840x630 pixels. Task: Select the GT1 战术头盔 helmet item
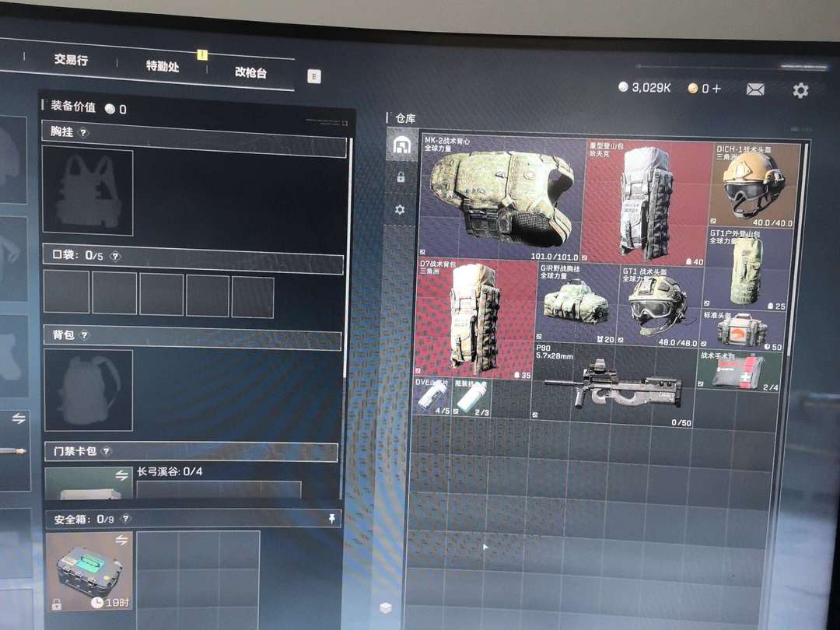(659, 306)
